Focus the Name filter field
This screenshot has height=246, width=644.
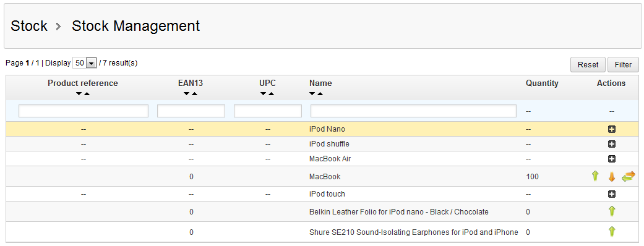413,111
